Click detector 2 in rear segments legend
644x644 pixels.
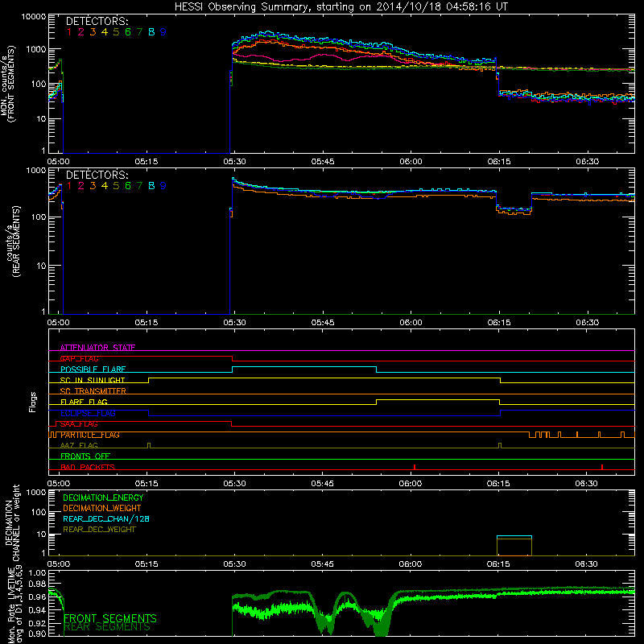[x=81, y=186]
